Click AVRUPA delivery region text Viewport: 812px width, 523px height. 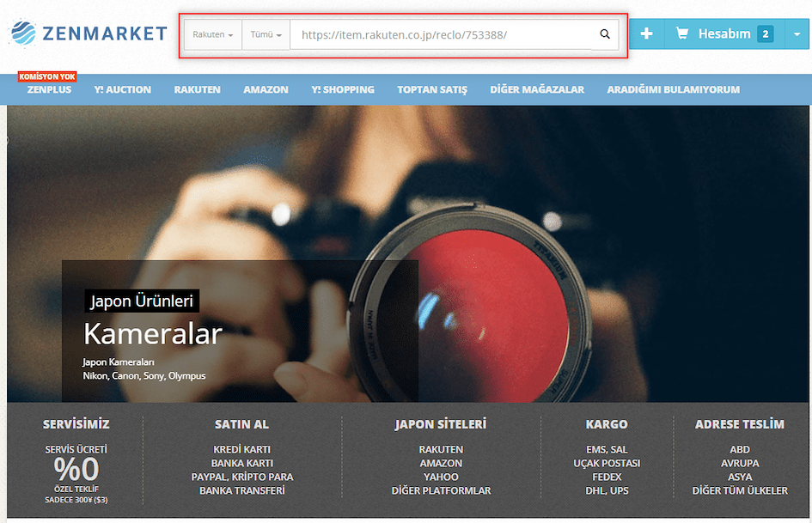pyautogui.click(x=740, y=463)
